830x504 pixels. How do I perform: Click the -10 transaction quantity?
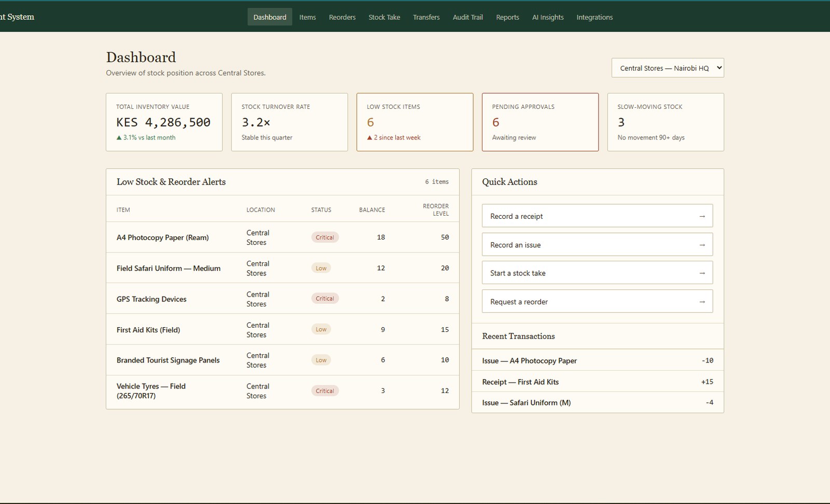708,360
